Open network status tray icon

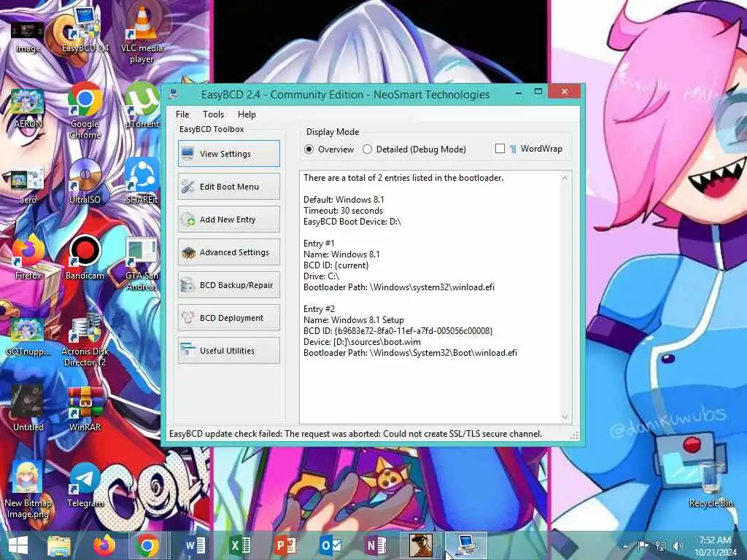point(661,545)
